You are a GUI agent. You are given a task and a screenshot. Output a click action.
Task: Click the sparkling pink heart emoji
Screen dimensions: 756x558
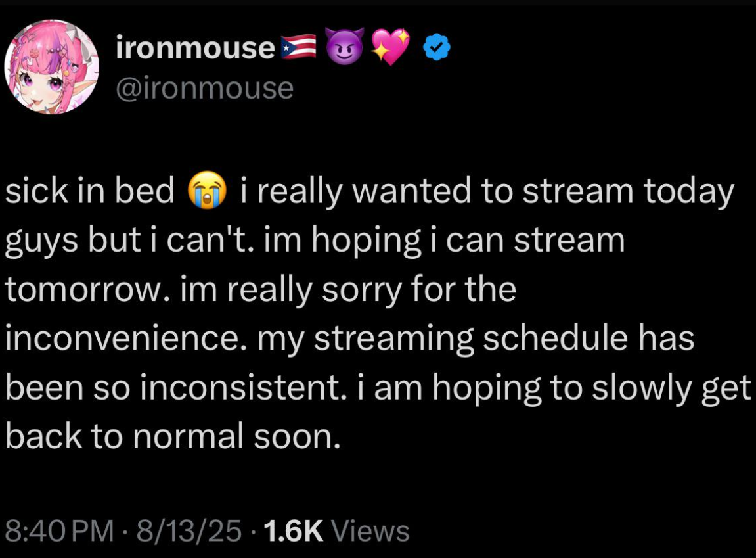click(x=389, y=48)
